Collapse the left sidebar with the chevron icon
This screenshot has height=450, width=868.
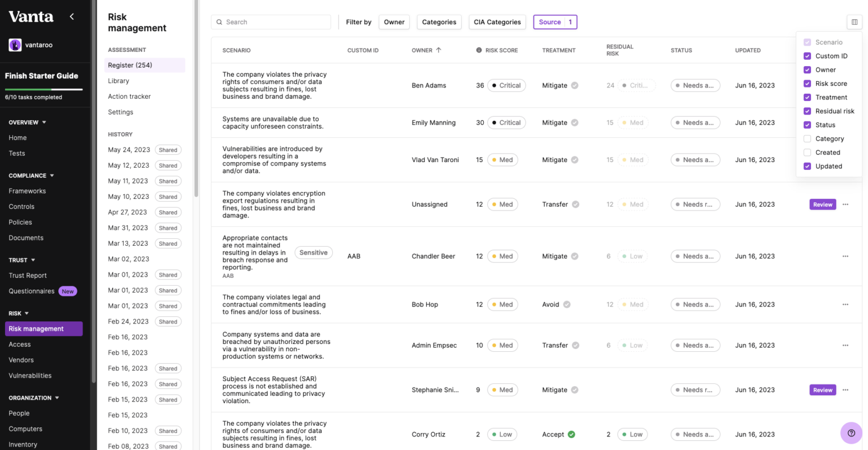(x=72, y=17)
